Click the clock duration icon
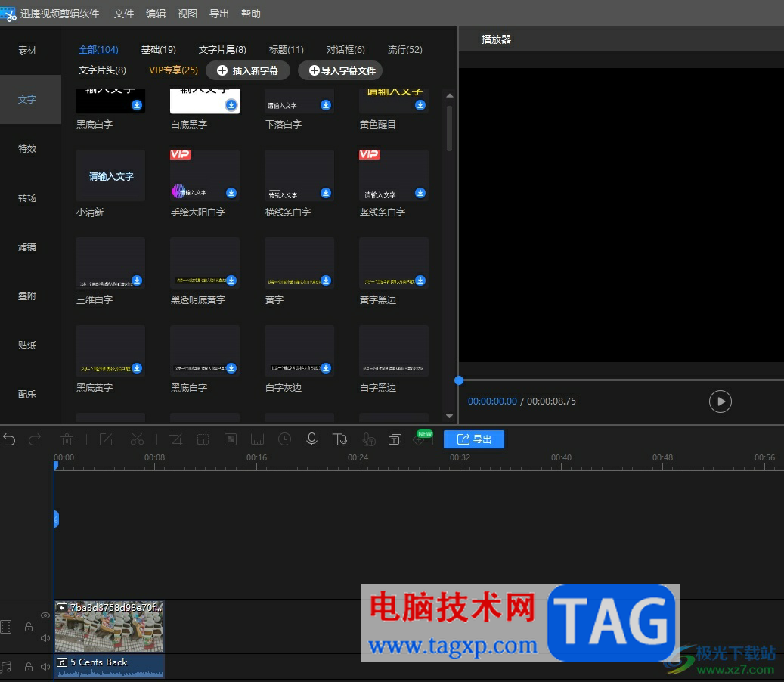Viewport: 784px width, 682px height. tap(284, 439)
